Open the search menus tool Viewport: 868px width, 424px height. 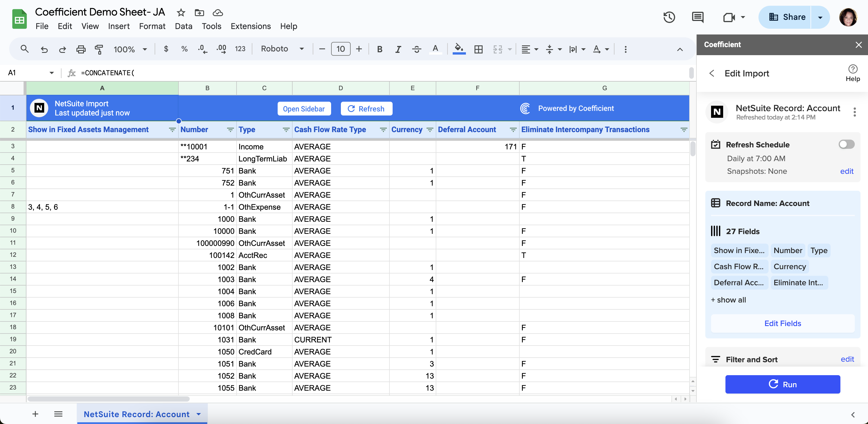[24, 49]
